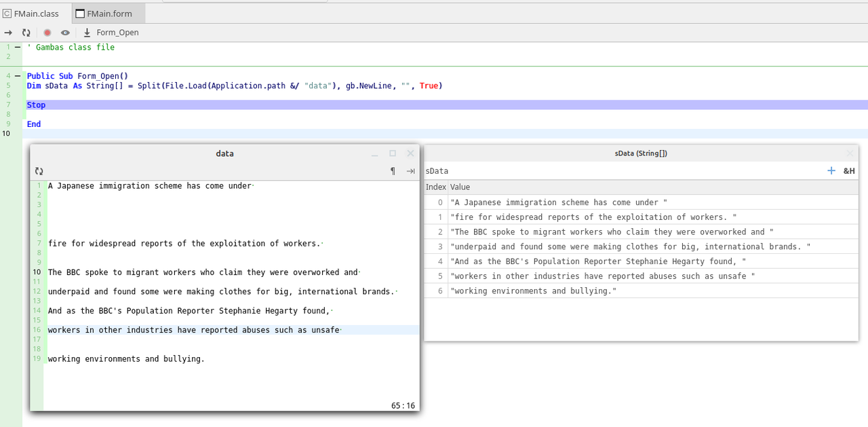Image resolution: width=868 pixels, height=427 pixels.
Task: Select sData value 'working environments and bullying.'
Action: (x=534, y=291)
